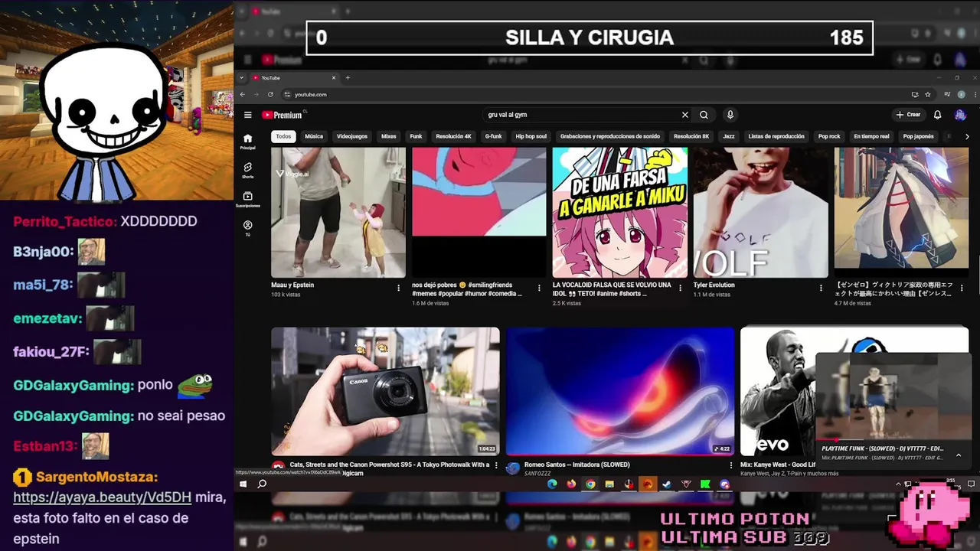Open options for Tyler Evolution short
This screenshot has height=551, width=980.
point(821,289)
